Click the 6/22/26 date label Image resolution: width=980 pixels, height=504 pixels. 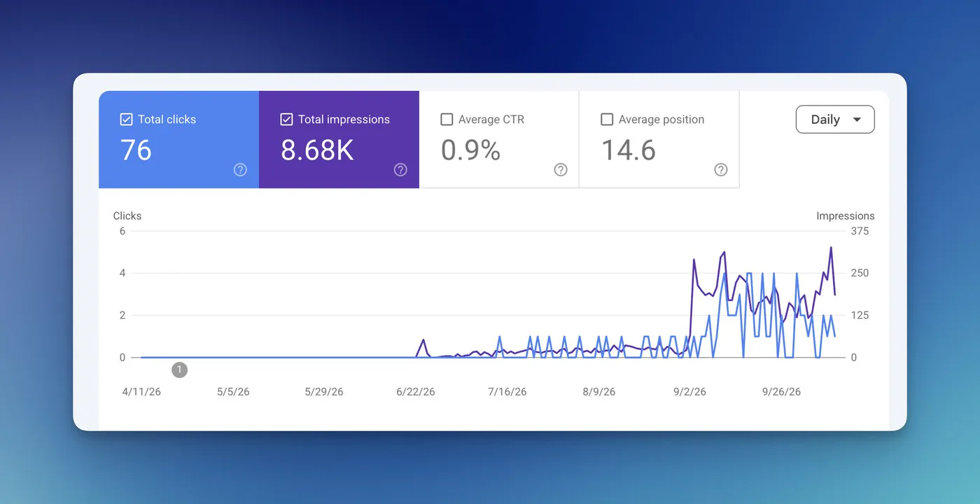[416, 391]
